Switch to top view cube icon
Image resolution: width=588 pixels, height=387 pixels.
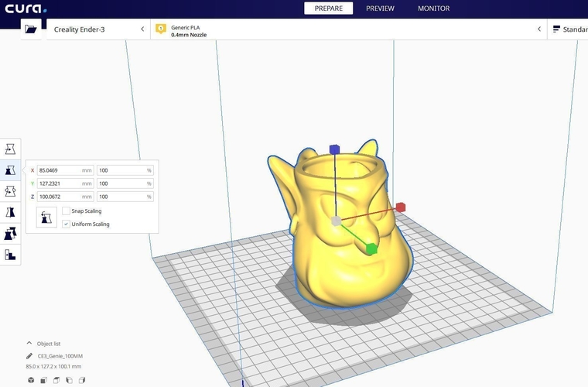56,380
